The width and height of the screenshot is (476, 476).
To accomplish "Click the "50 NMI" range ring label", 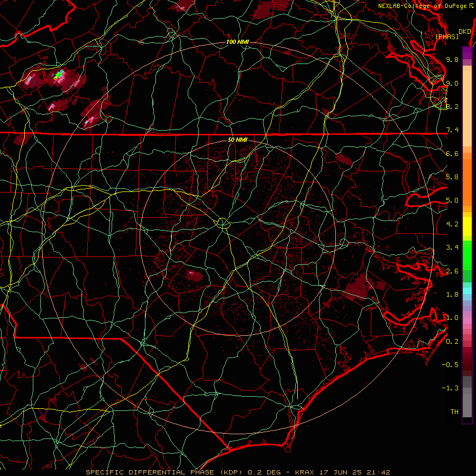I will 237,140.
